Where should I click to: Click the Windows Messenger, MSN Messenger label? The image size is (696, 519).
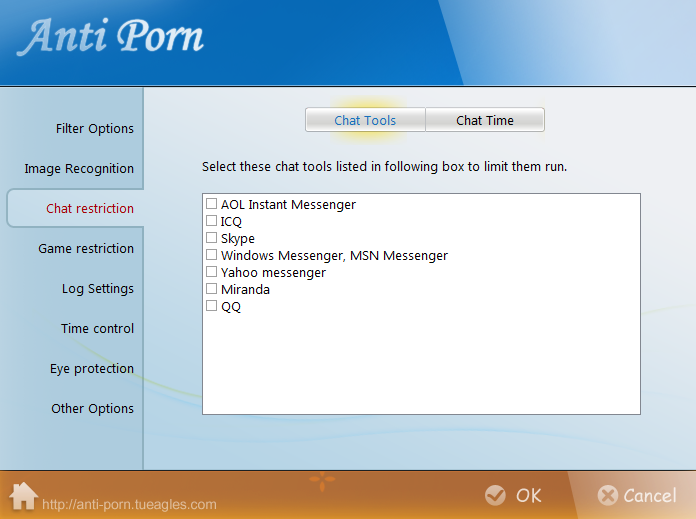334,256
